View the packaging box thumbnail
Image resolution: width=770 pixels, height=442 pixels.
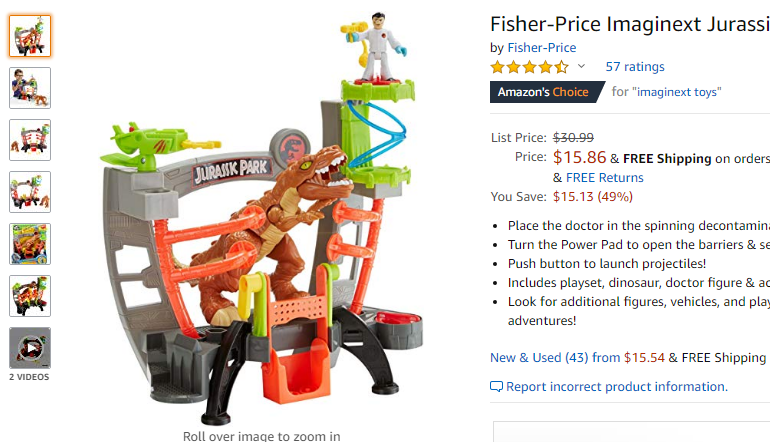click(x=30, y=244)
